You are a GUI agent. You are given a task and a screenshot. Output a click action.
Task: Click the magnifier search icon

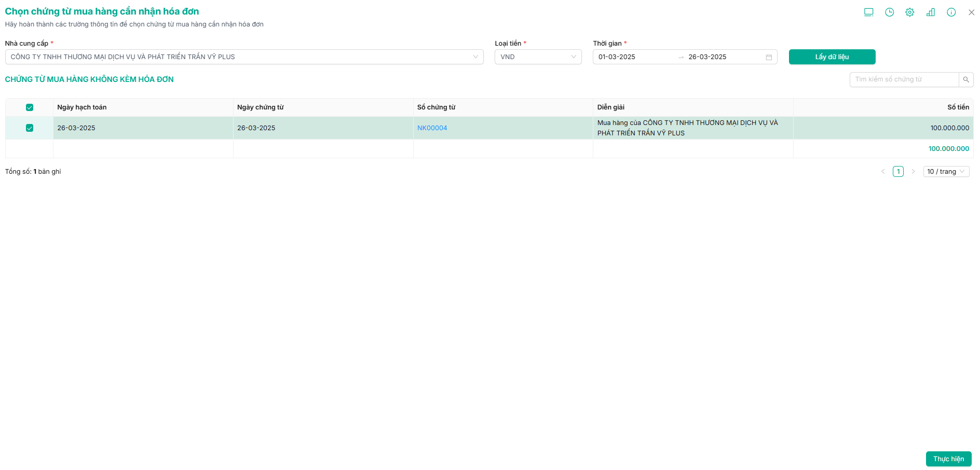(966, 80)
